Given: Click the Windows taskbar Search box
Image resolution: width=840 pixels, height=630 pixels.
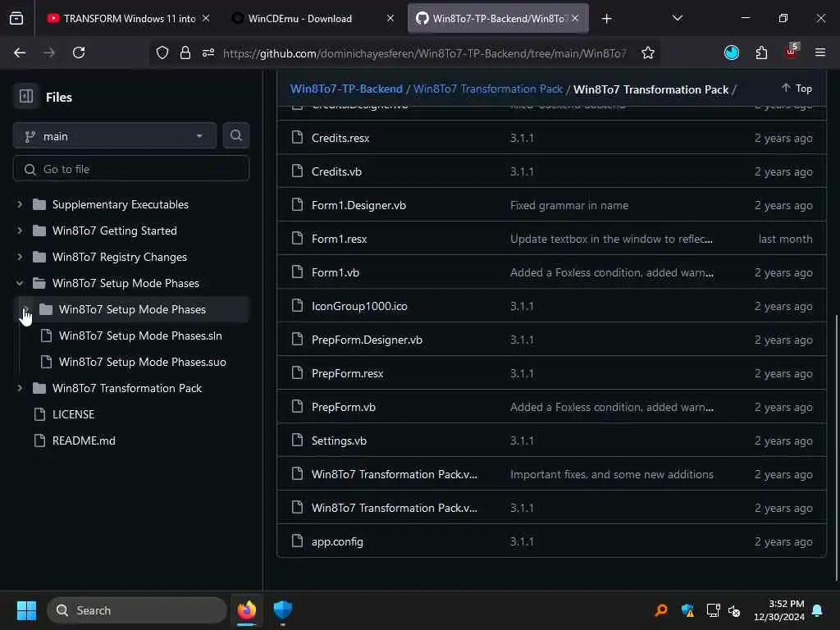Looking at the screenshot, I should click(137, 610).
